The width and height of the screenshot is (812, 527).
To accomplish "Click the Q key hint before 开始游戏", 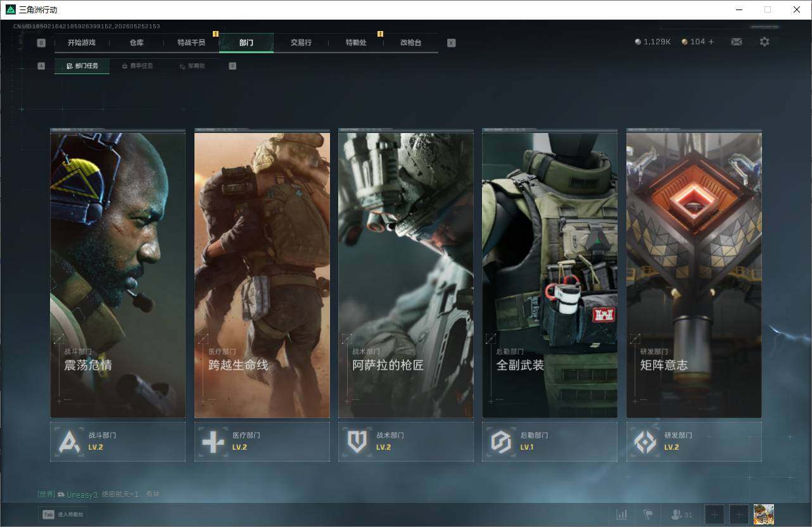I will [41, 43].
